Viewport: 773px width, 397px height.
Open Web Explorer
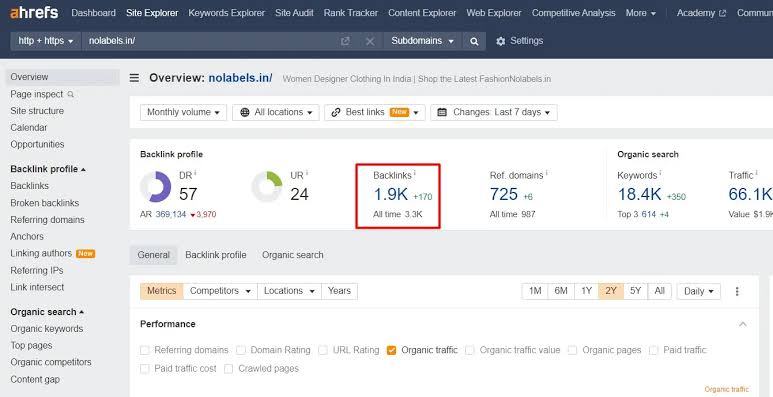[x=494, y=13]
